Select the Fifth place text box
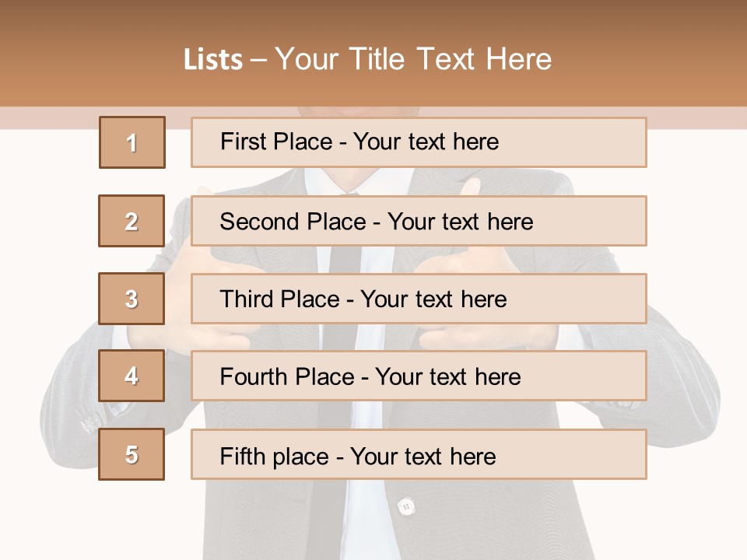This screenshot has height=560, width=747. pyautogui.click(x=419, y=454)
